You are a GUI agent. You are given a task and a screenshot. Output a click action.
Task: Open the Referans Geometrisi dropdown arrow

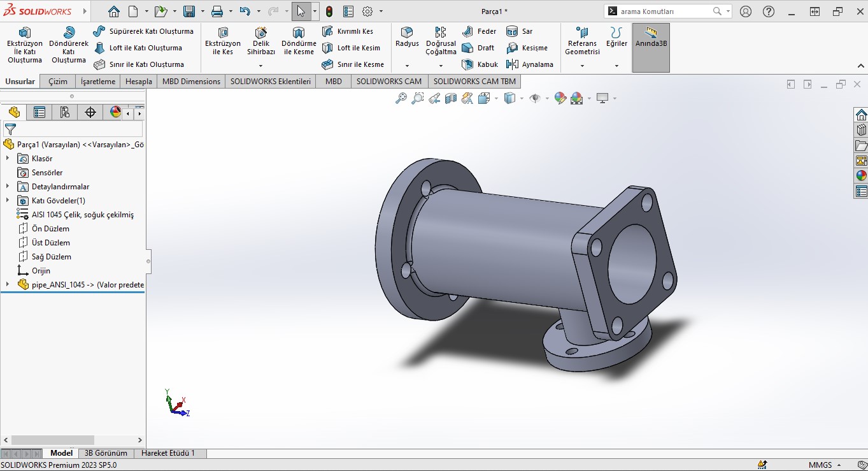[x=582, y=66]
